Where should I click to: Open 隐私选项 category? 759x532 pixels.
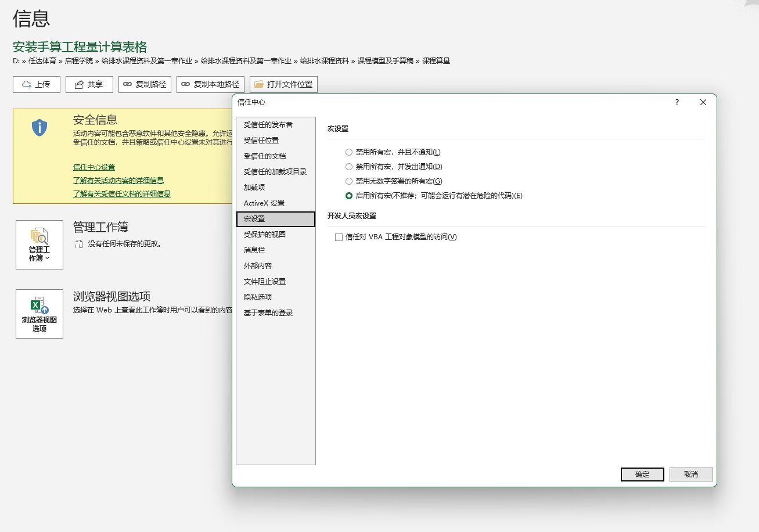[x=276, y=297]
